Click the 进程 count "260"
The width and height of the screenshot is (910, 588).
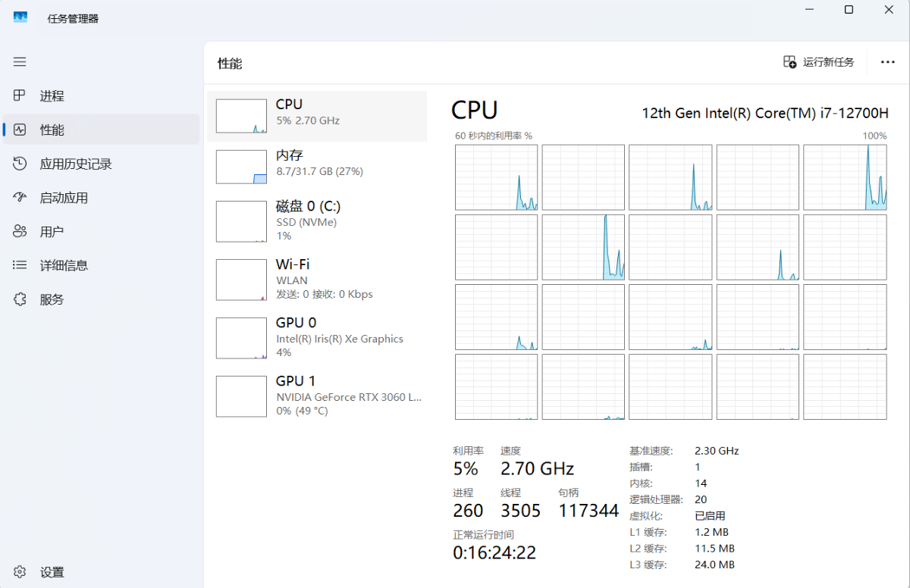tap(469, 511)
